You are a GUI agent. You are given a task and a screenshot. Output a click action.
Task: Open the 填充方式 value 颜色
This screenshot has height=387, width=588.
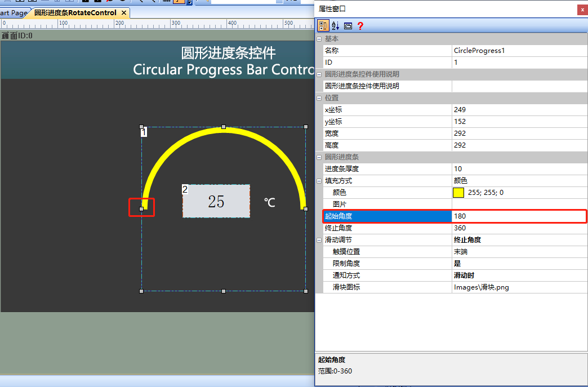[519, 181]
